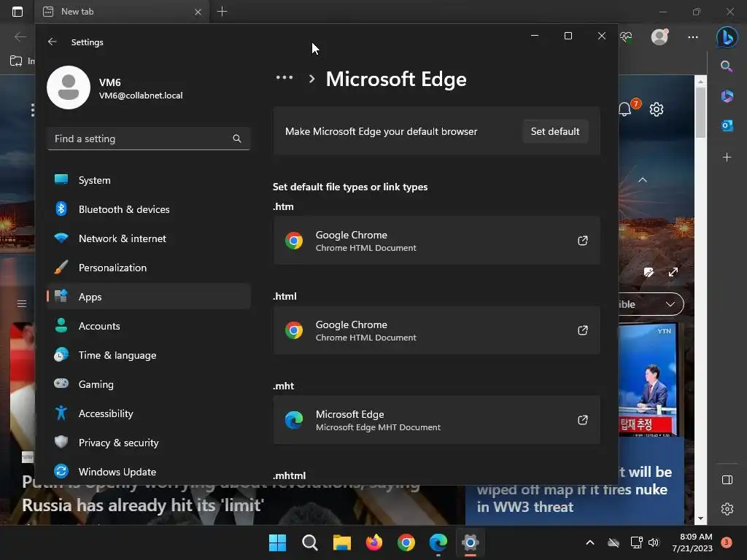Click the Settings app in taskbar
This screenshot has height=560, width=747.
pyautogui.click(x=471, y=542)
